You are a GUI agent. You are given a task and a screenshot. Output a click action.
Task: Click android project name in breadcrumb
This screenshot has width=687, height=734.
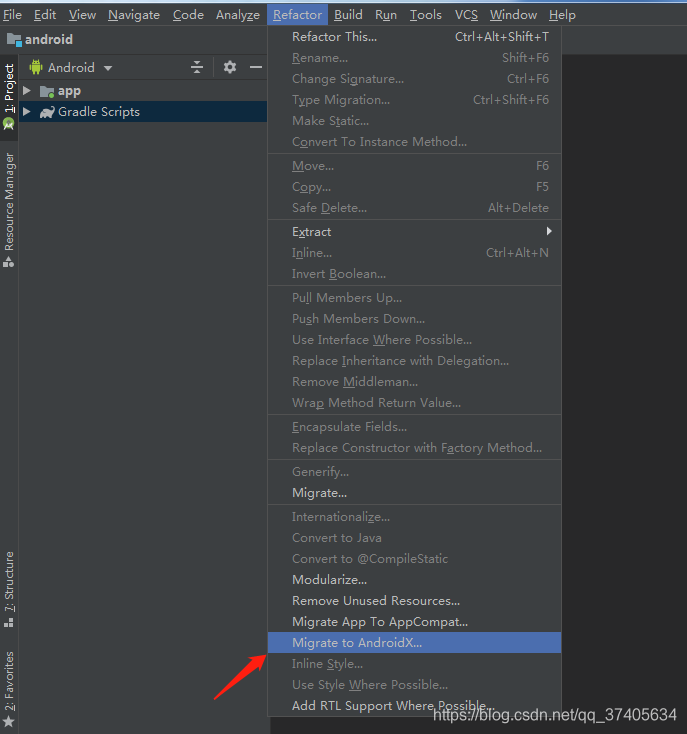click(49, 39)
